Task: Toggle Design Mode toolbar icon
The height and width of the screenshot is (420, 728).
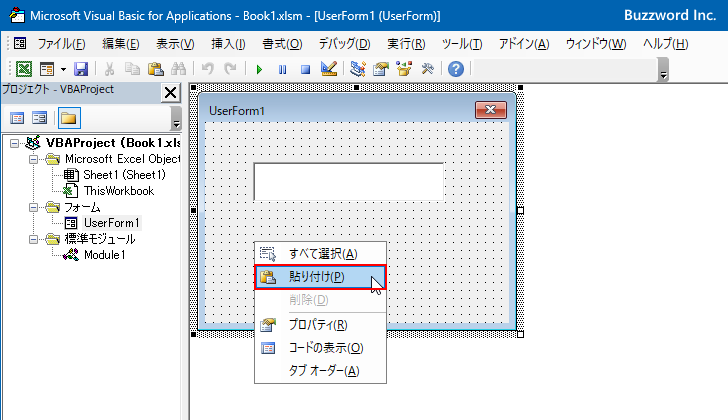Action: pyautogui.click(x=329, y=69)
